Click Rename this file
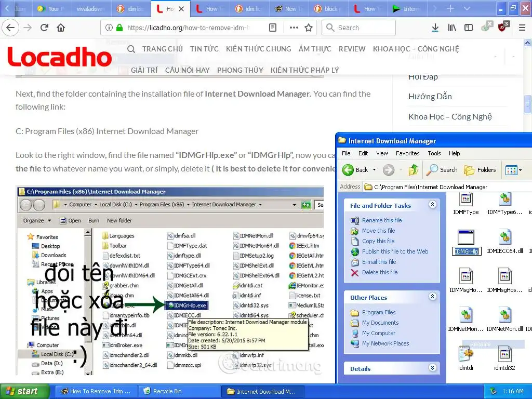This screenshot has height=399, width=532. [382, 220]
